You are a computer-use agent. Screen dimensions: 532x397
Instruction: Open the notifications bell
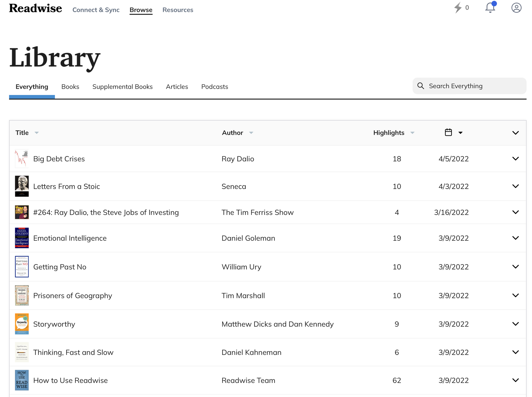point(490,8)
